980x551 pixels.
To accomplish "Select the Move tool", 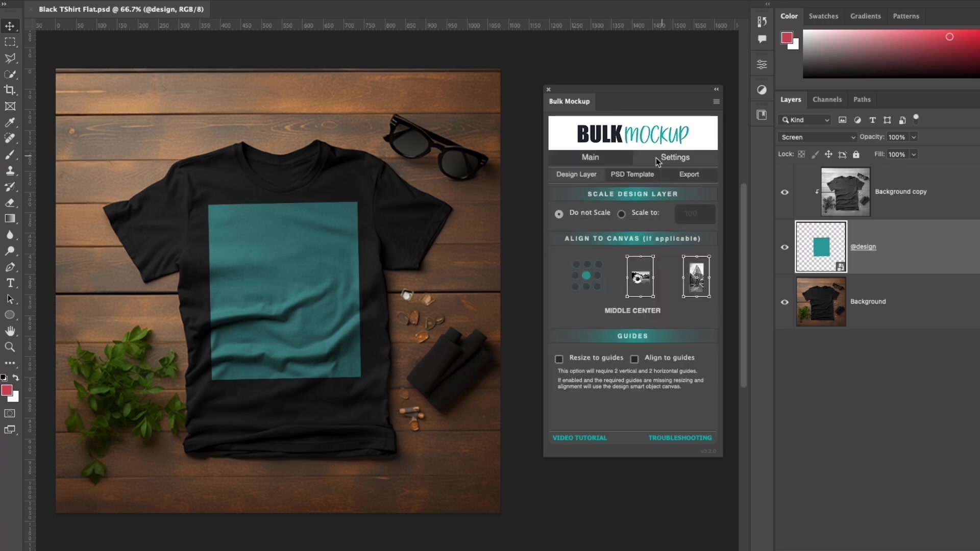I will coord(10,27).
